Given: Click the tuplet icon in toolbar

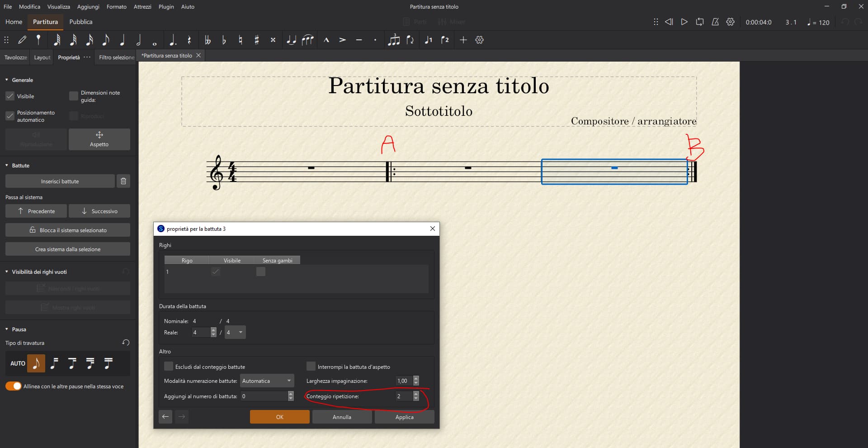Looking at the screenshot, I should 394,40.
